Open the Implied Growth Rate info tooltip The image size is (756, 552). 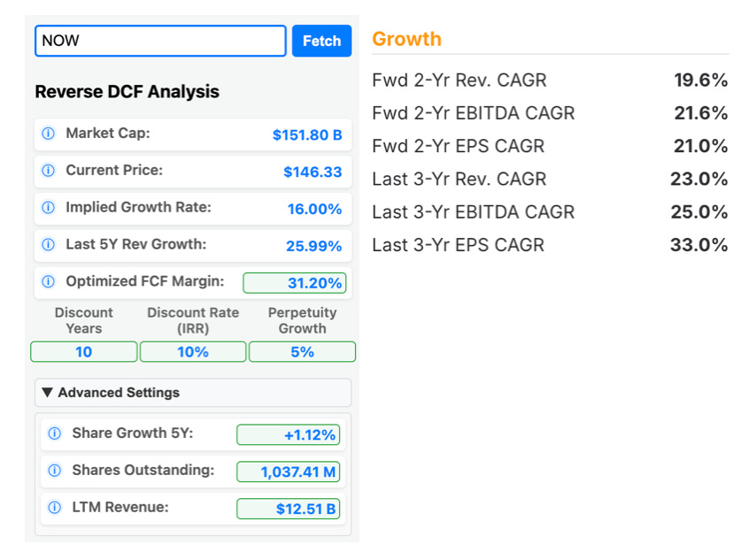pyautogui.click(x=48, y=209)
